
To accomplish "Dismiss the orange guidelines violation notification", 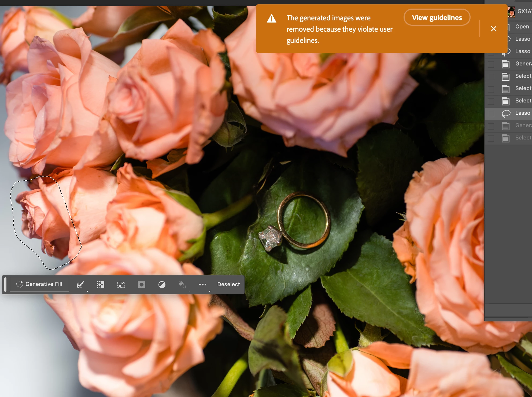I will pyautogui.click(x=493, y=29).
